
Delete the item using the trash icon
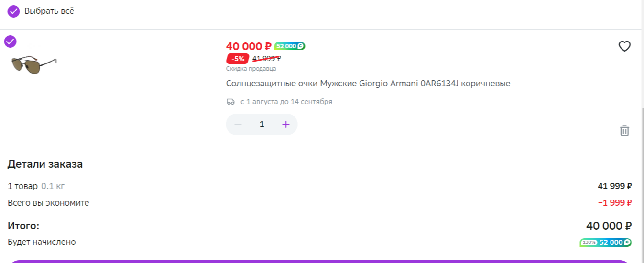coord(624,131)
